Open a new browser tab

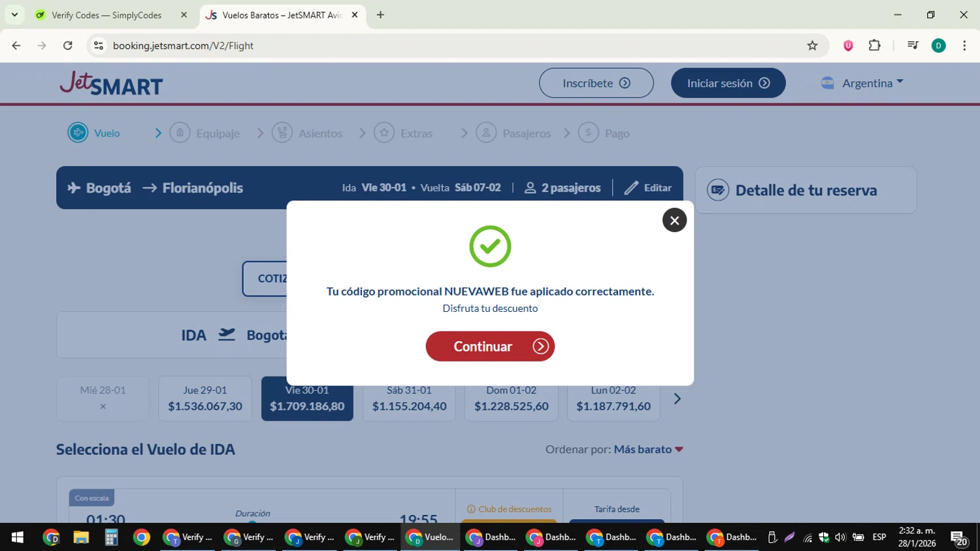380,14
